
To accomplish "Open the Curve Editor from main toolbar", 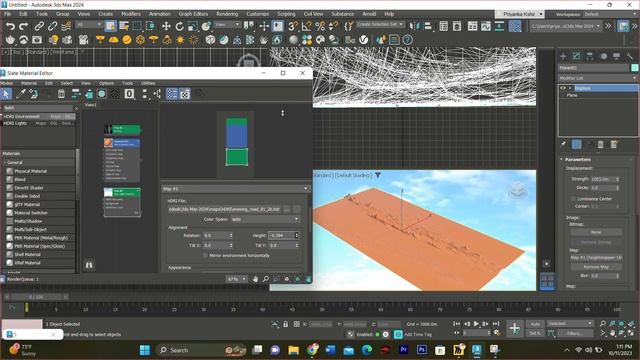I will [485, 27].
